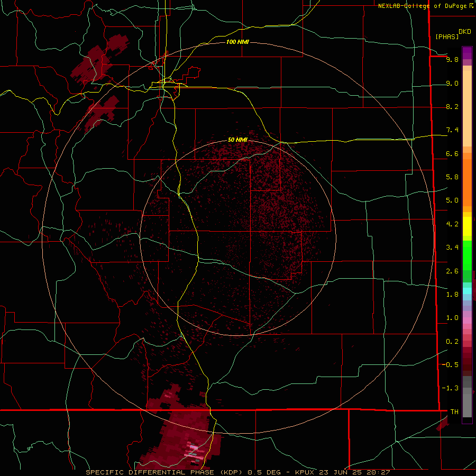Click the 4.2 color scale value
The width and height of the screenshot is (476, 476).
452,224
